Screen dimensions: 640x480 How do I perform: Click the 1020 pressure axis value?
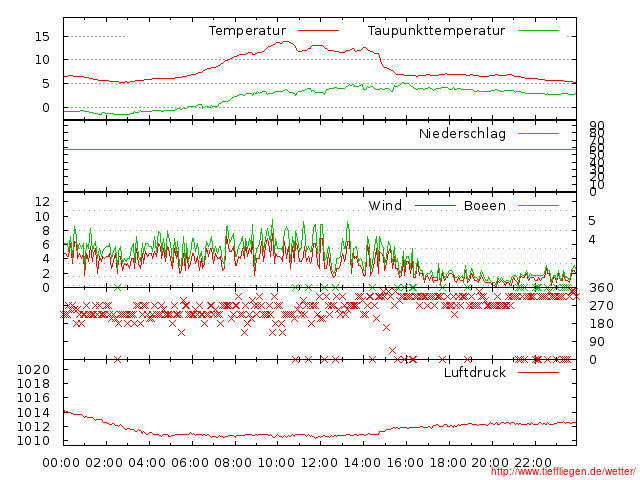coord(33,370)
